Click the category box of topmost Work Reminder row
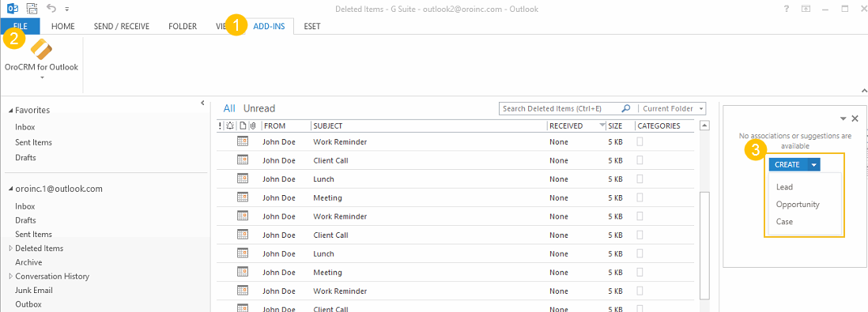The image size is (868, 312). (x=640, y=141)
